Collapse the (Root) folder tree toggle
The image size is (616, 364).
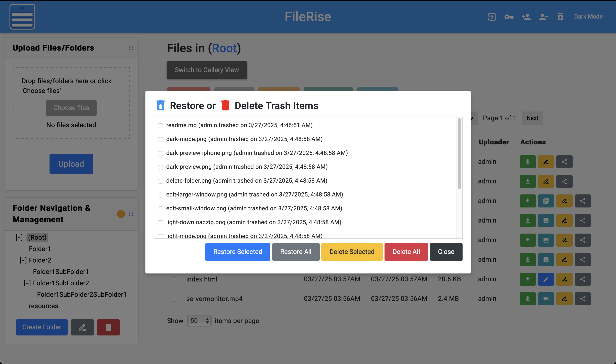coord(19,237)
